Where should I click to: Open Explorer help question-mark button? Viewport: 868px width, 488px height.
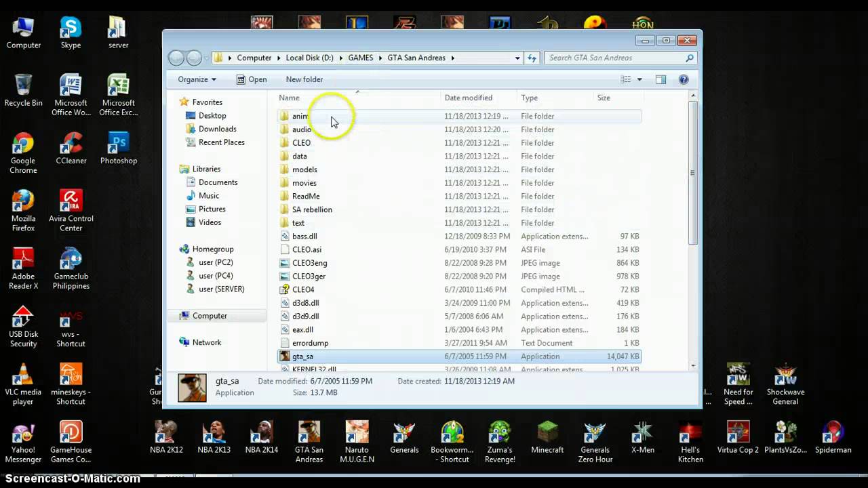point(684,79)
